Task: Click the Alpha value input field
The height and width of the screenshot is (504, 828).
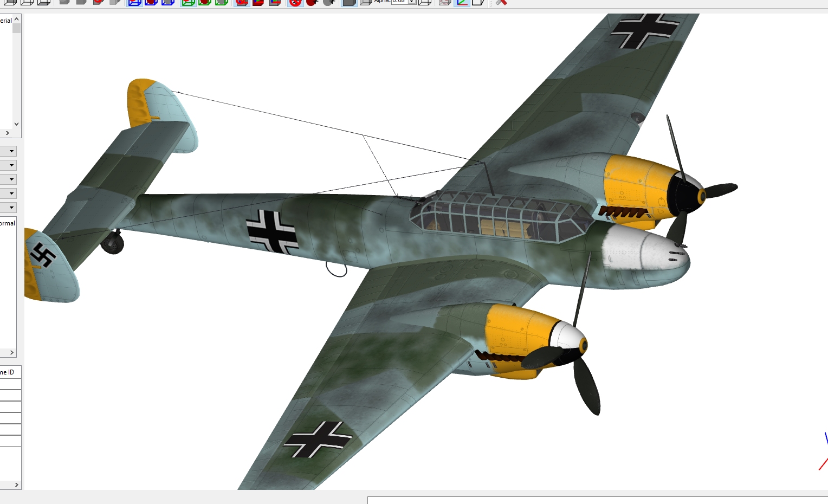Action: (399, 2)
